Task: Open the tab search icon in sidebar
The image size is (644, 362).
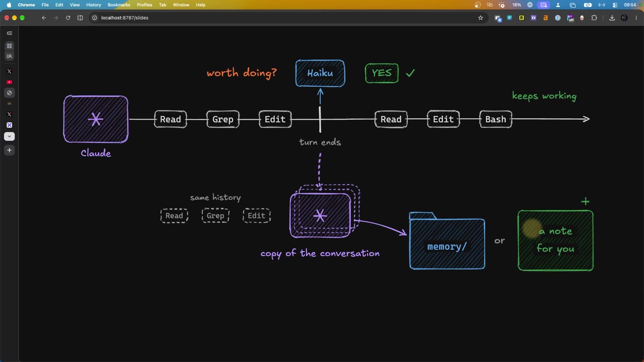Action: click(x=9, y=56)
